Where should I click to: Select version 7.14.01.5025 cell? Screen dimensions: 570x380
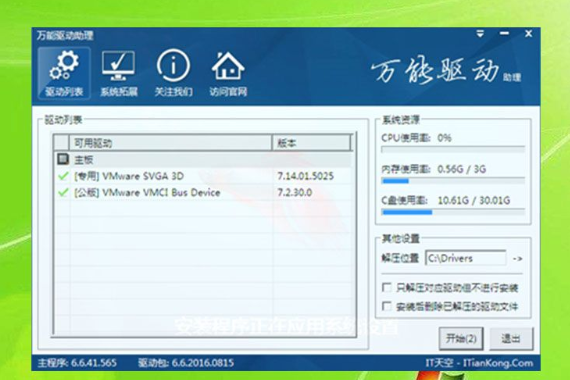[305, 176]
